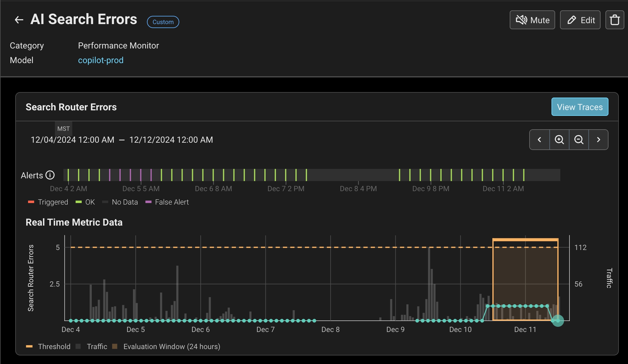
Task: Go to next time range
Action: coord(598,140)
